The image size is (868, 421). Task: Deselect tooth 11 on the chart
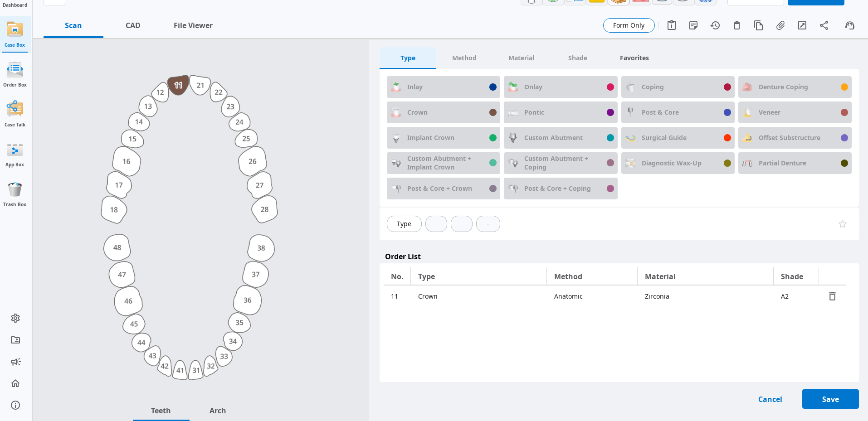pos(178,85)
